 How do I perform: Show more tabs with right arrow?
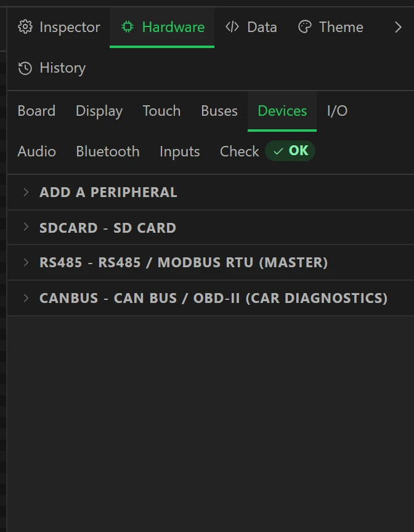click(398, 27)
